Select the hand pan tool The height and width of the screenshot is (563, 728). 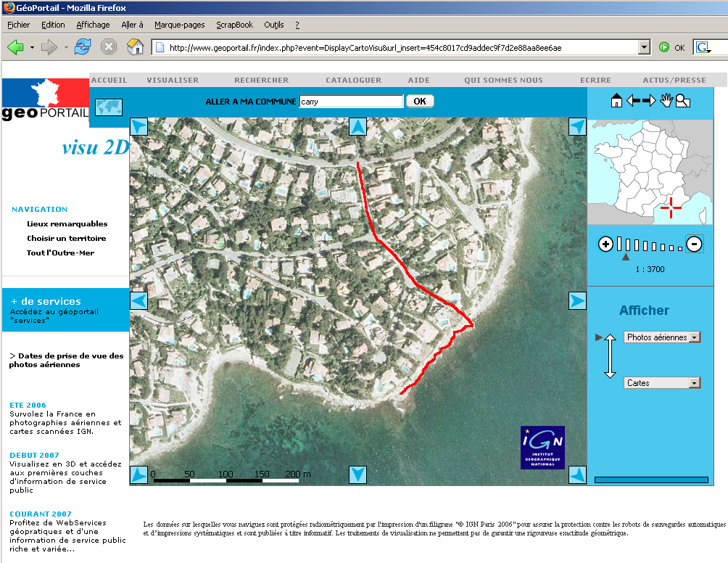666,100
